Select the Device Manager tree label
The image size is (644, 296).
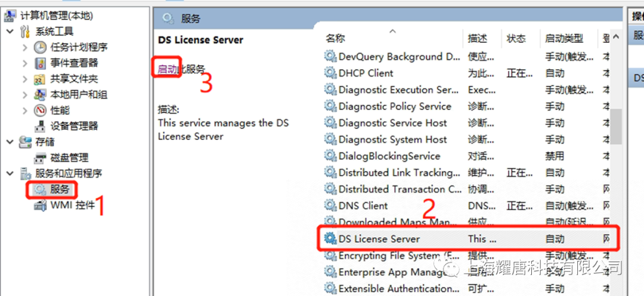(x=75, y=126)
